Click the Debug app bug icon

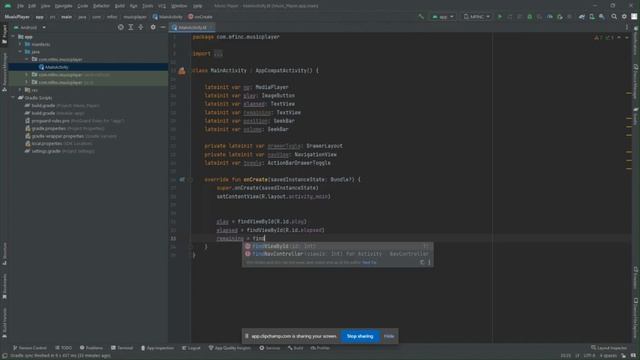point(530,17)
